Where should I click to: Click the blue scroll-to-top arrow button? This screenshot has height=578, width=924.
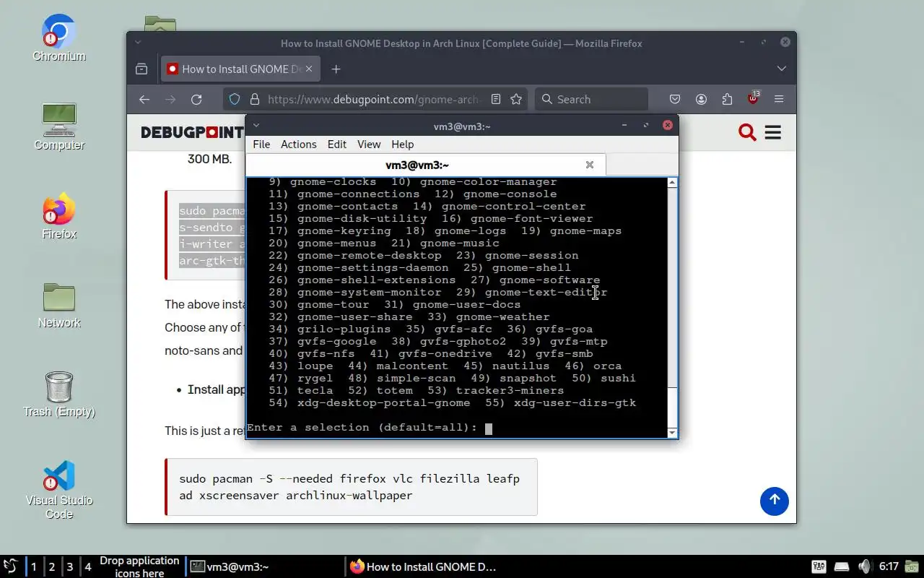pyautogui.click(x=775, y=501)
